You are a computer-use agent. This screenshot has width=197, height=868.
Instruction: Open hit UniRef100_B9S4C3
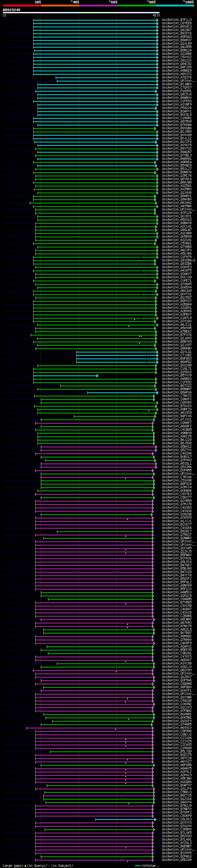pos(177,26)
